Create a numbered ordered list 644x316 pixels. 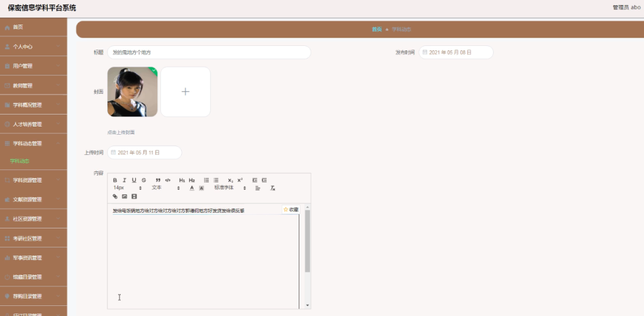pos(206,180)
